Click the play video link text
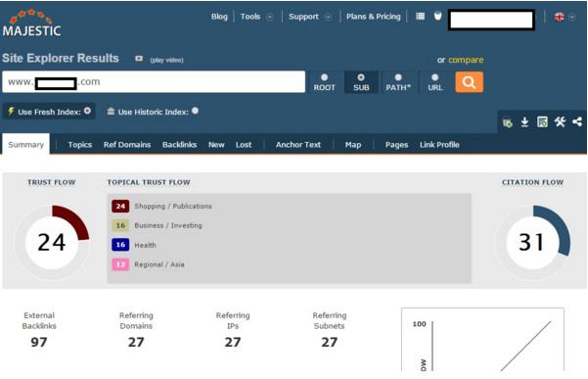 (x=167, y=60)
